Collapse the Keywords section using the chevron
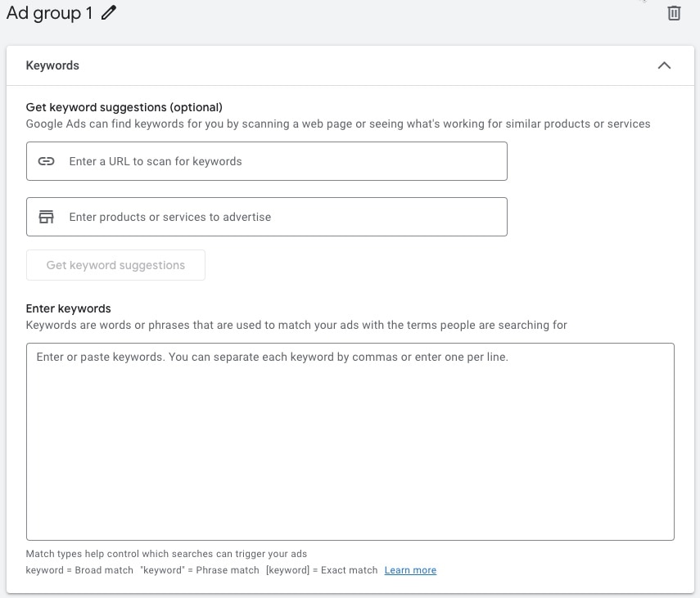The width and height of the screenshot is (700, 598). point(664,65)
